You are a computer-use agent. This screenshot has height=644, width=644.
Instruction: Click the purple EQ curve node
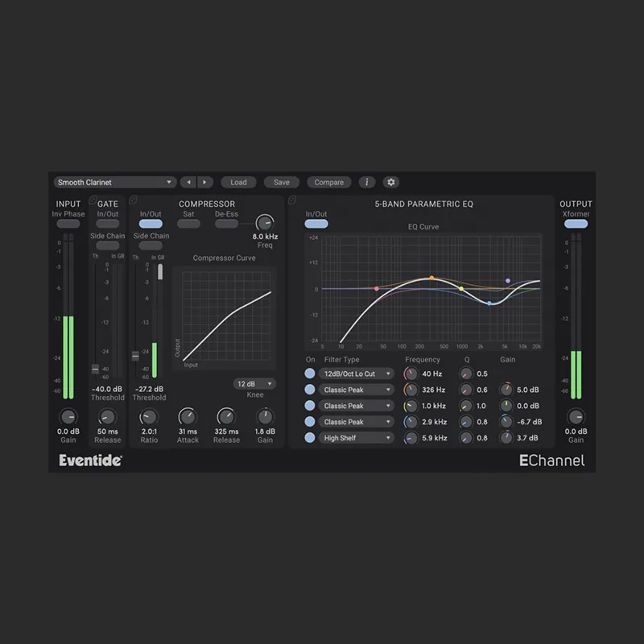tap(508, 280)
